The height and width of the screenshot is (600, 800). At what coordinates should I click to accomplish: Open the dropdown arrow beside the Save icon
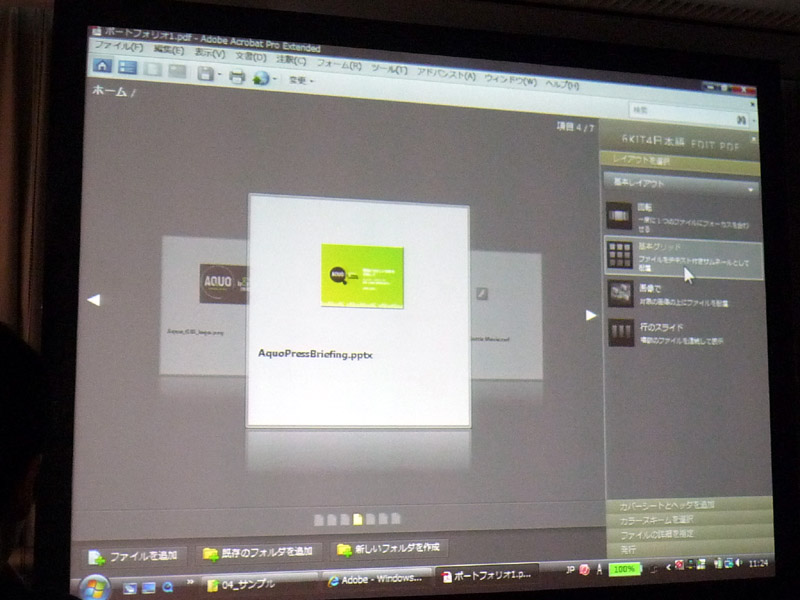point(219,75)
